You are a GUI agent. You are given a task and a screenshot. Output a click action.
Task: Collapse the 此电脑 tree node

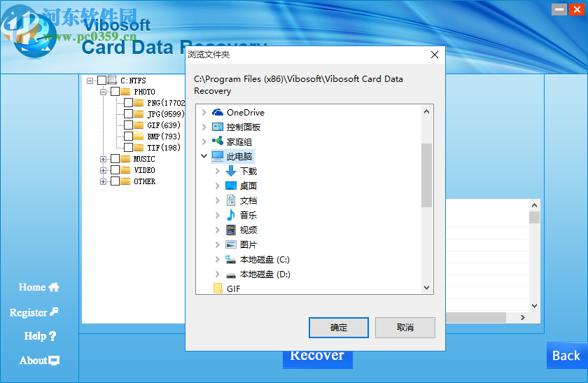[204, 155]
